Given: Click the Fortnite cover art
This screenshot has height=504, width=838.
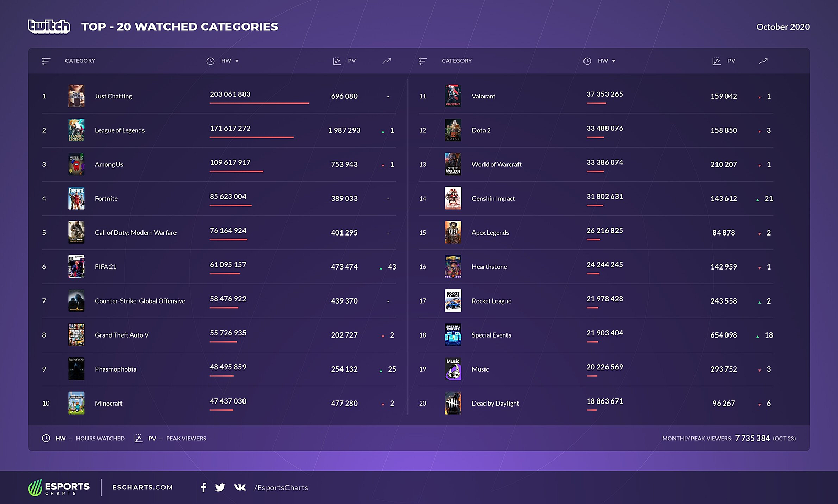Looking at the screenshot, I should pos(76,198).
